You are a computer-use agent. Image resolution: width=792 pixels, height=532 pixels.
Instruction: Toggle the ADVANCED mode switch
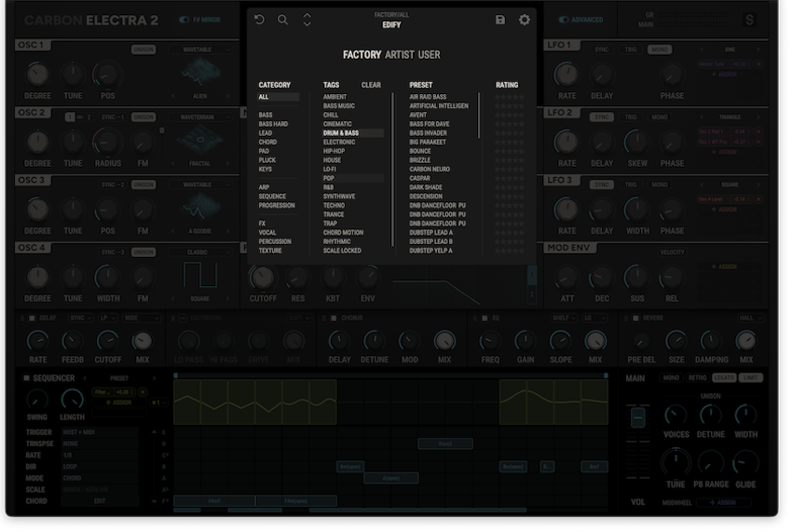(564, 20)
